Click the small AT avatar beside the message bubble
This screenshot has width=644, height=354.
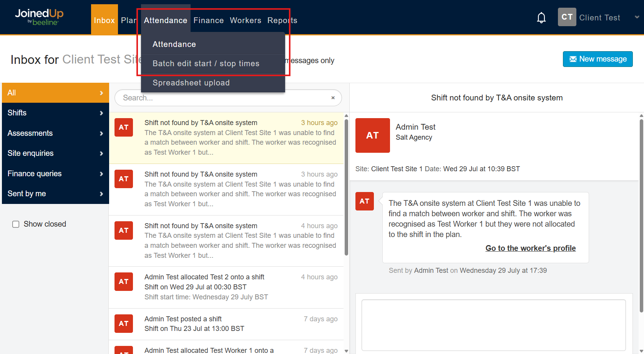coord(365,201)
